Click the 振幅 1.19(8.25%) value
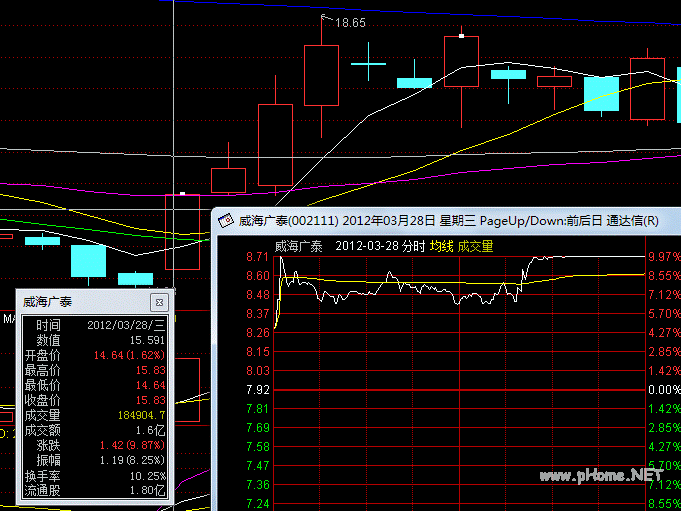The width and height of the screenshot is (681, 511). coord(132,460)
